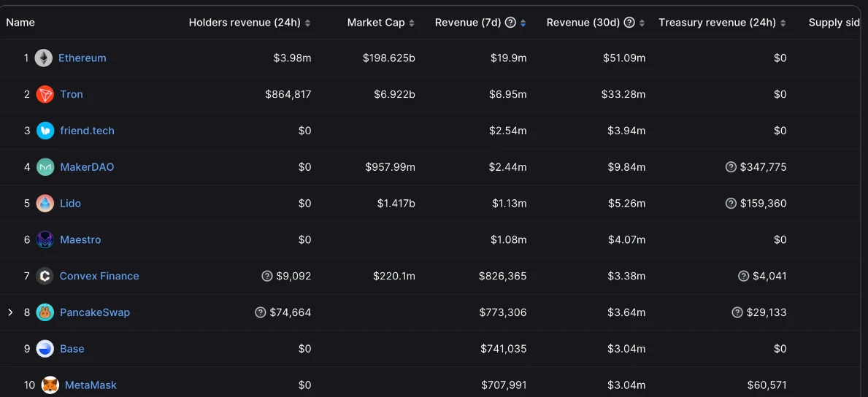Click the MakerDAO logo icon

click(45, 166)
